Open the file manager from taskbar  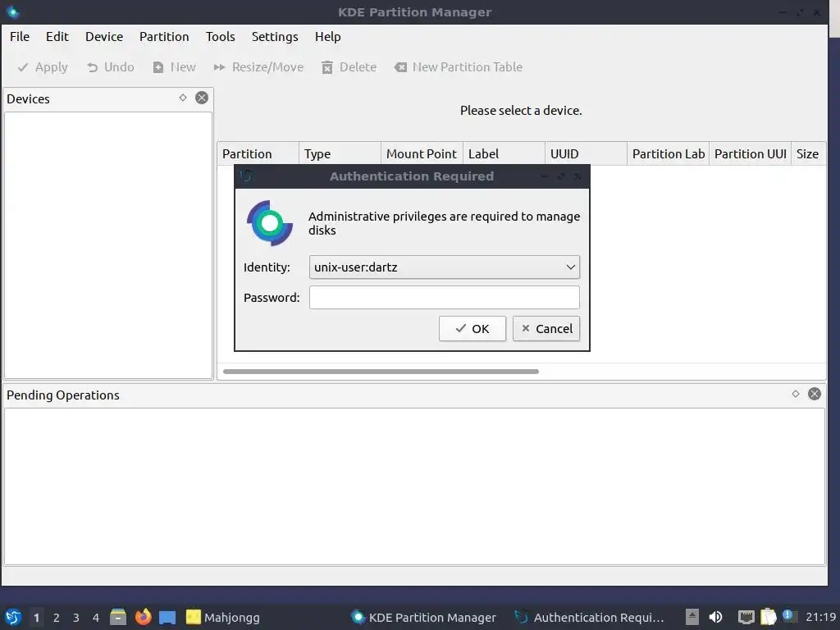(118, 617)
